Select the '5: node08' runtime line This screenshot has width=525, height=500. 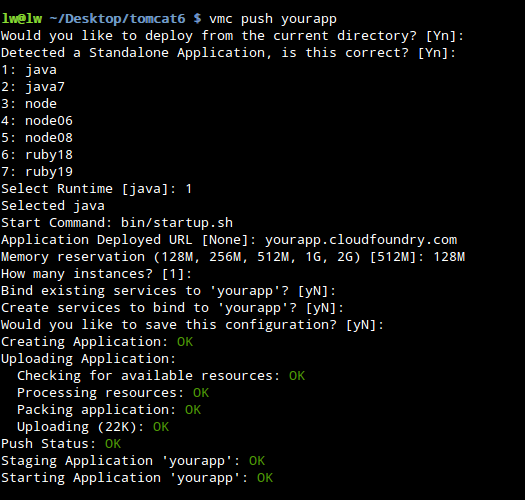point(37,138)
